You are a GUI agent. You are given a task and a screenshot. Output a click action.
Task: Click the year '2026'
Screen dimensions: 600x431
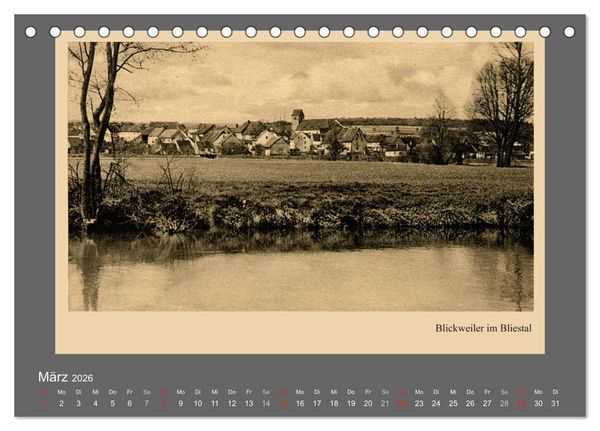pyautogui.click(x=82, y=378)
